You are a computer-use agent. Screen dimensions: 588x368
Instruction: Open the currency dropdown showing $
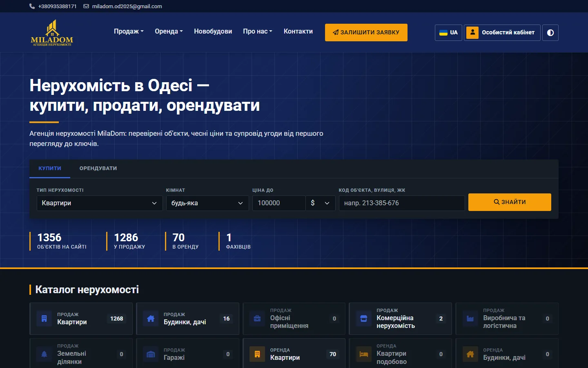point(321,203)
